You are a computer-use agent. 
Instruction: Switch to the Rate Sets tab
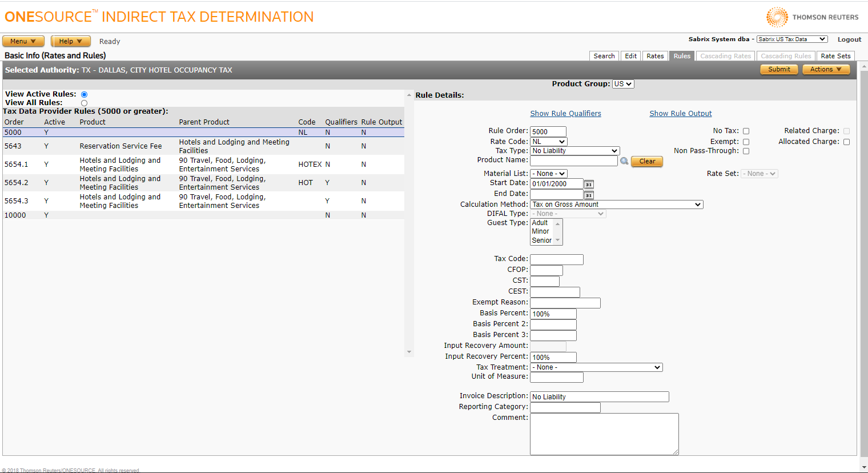click(835, 56)
